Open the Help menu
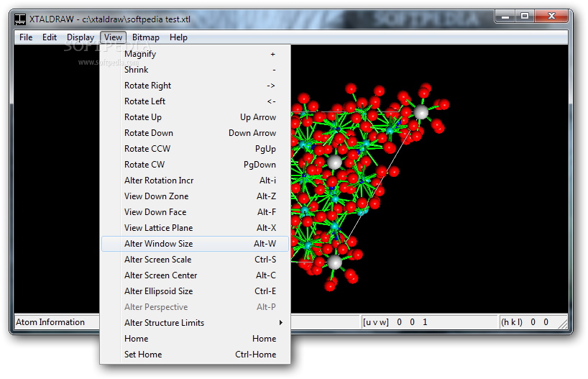 click(178, 37)
